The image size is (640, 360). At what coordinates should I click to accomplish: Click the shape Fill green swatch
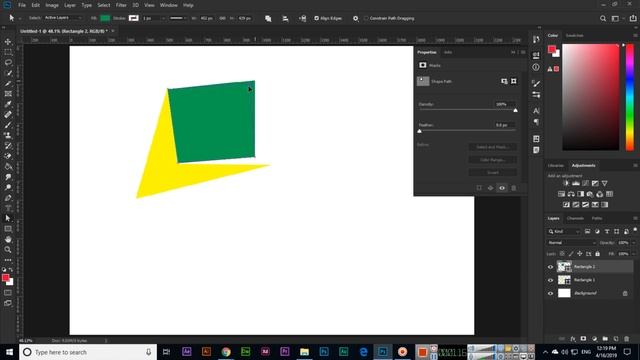click(x=105, y=18)
